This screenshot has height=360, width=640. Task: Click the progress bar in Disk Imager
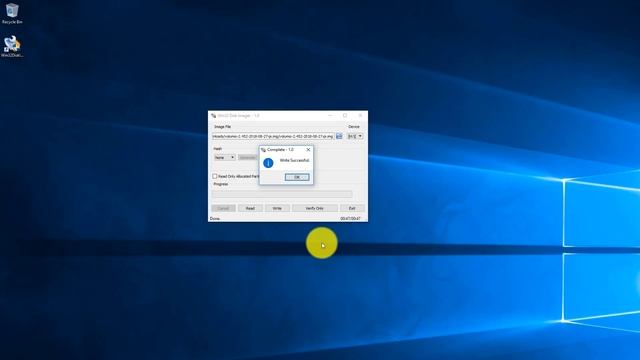[282, 194]
